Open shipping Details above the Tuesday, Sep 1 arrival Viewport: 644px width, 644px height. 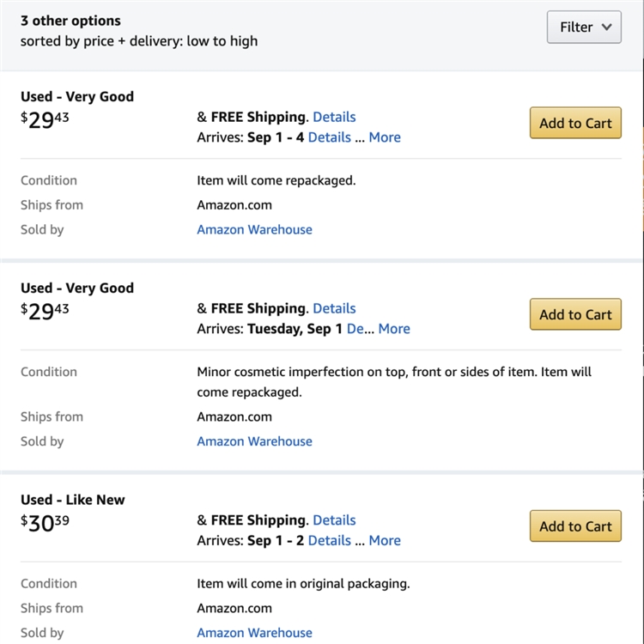click(334, 308)
